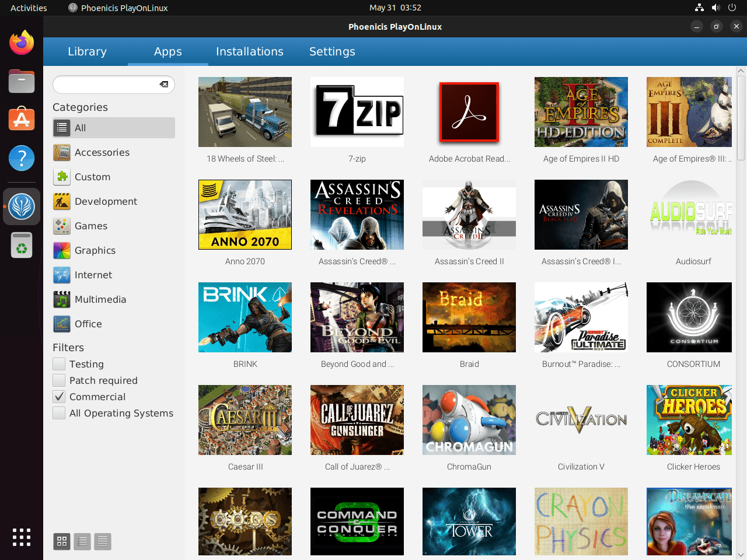Open the Crayon Physics tile
The height and width of the screenshot is (560, 747).
[x=581, y=521]
